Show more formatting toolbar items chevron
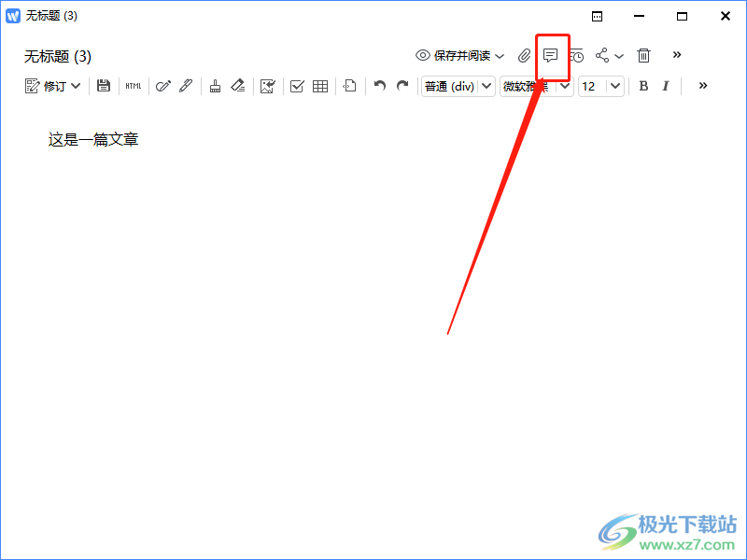Viewport: 747px width, 560px height. (703, 86)
